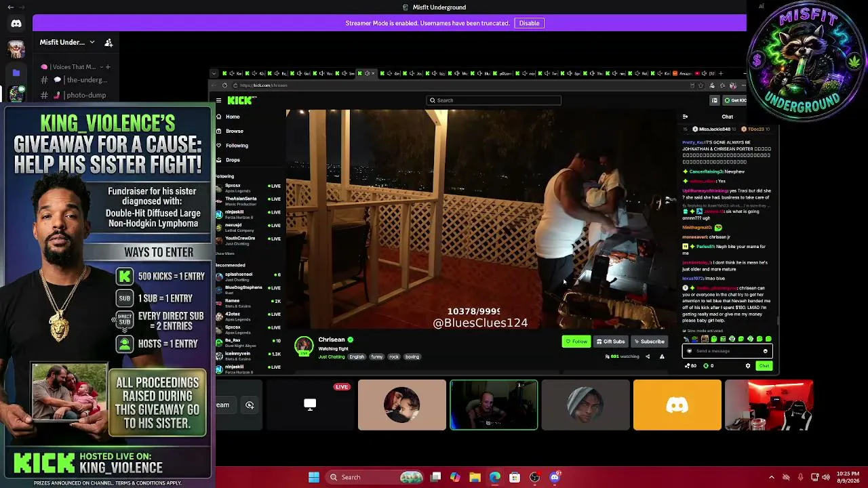868x488 pixels.
Task: Type in the Send a message field
Action: click(x=727, y=351)
